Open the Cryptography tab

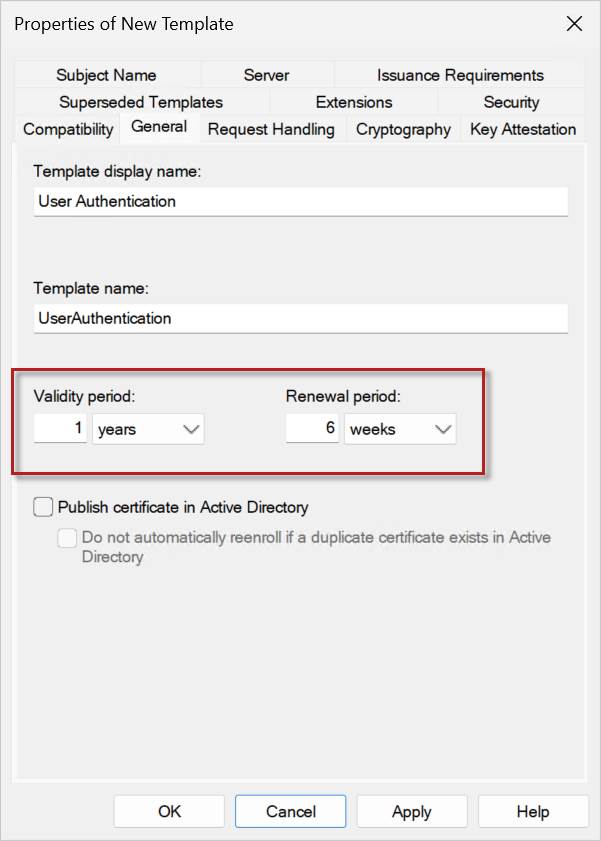[x=402, y=129]
